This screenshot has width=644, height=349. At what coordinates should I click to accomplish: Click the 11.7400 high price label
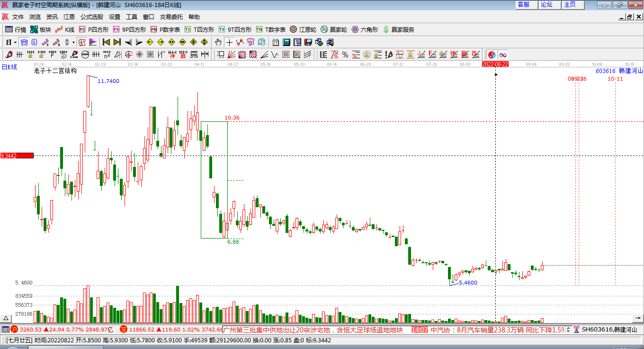point(108,81)
